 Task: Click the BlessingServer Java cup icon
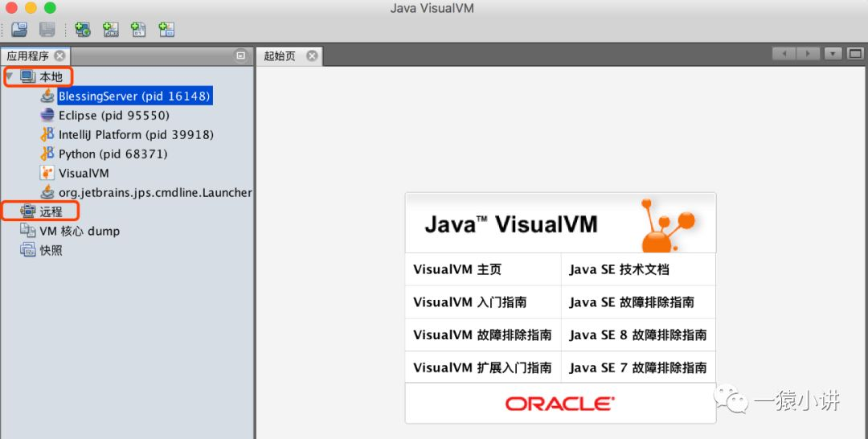click(47, 96)
